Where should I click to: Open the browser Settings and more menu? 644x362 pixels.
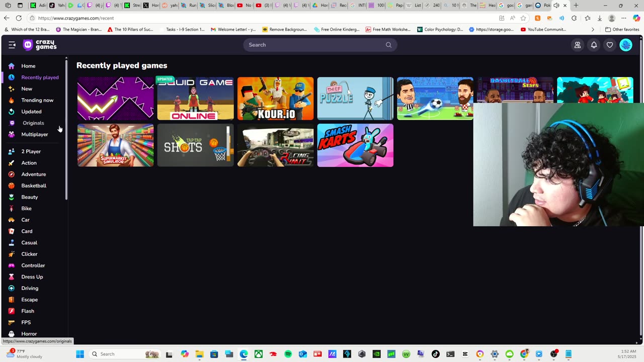tap(624, 18)
